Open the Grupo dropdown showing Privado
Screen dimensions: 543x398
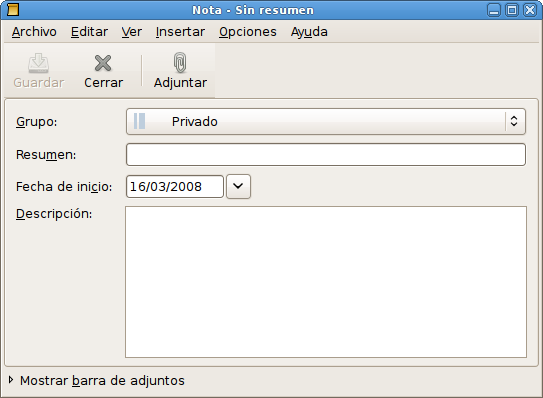326,122
